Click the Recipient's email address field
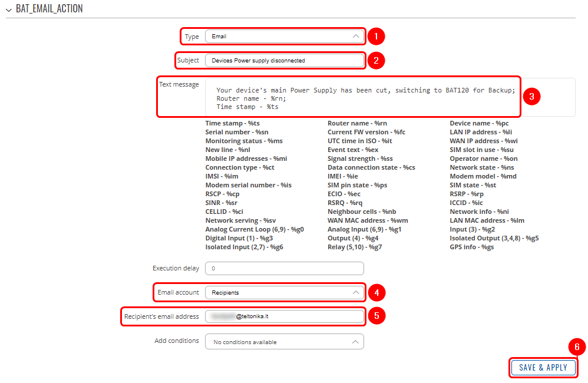The height and width of the screenshot is (383, 588). point(285,316)
